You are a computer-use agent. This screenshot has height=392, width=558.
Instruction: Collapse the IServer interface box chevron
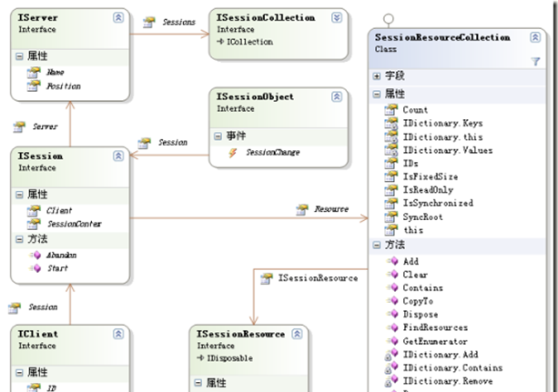coord(118,17)
